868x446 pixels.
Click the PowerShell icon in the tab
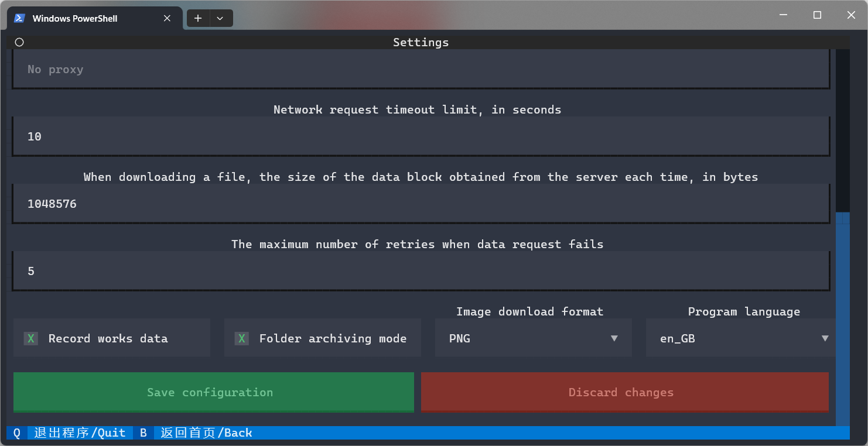tap(19, 18)
